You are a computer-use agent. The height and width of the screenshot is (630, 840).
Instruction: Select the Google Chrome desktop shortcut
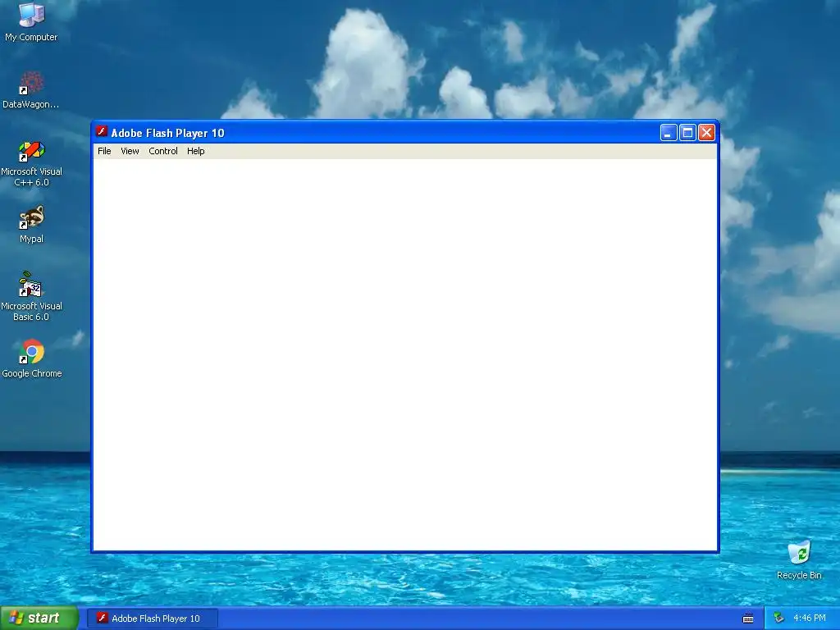pos(31,358)
